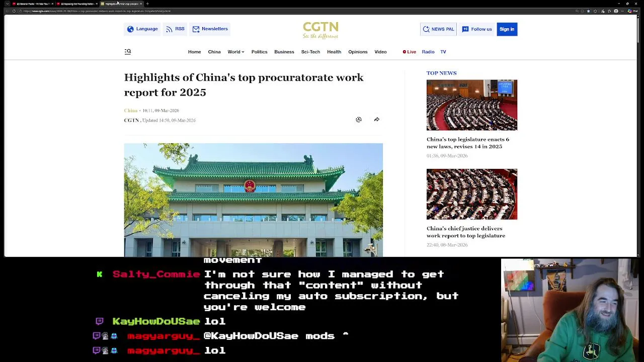Click the browser address bar URL
The width and height of the screenshot is (644, 362).
click(98, 11)
